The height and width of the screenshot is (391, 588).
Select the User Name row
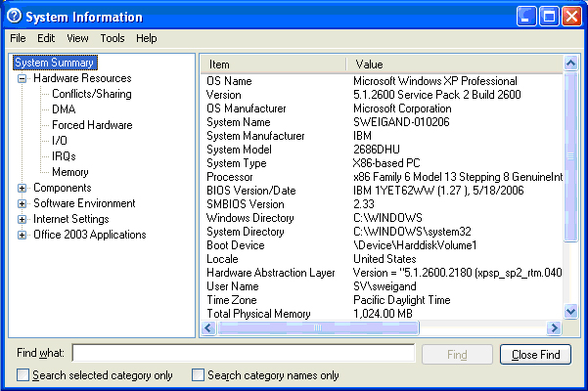(383, 286)
